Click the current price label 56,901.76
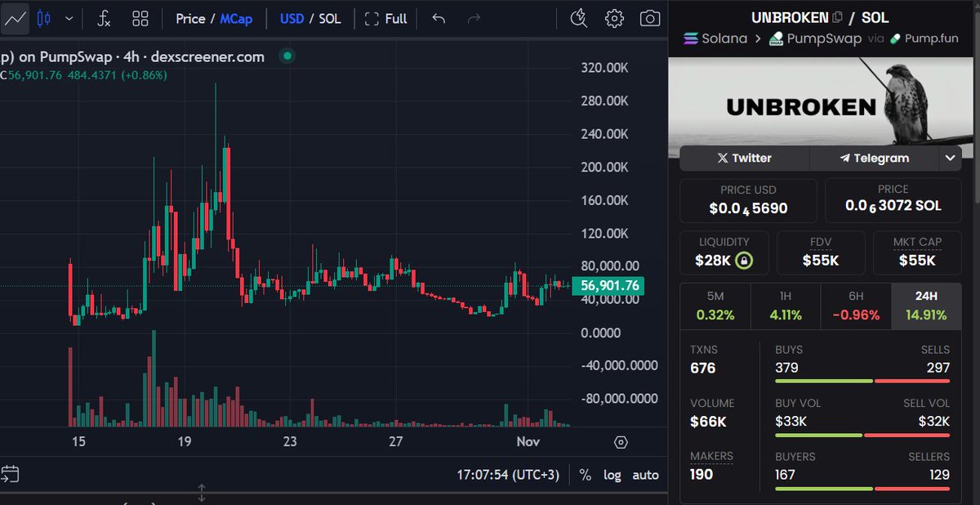Viewport: 980px width, 505px height. pos(608,286)
